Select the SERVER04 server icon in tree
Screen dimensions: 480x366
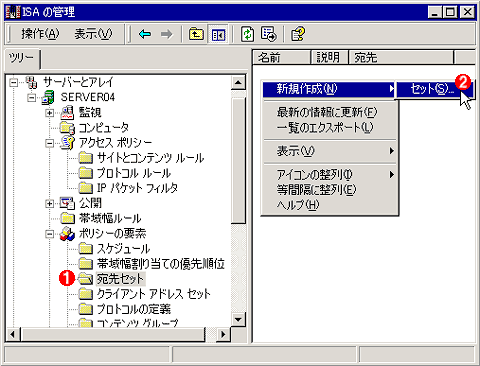click(x=48, y=97)
